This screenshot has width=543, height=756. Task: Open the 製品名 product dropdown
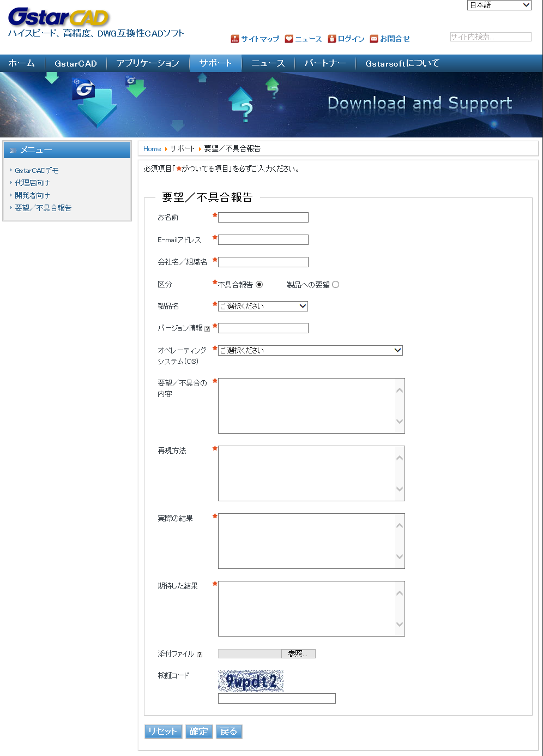[x=263, y=307]
